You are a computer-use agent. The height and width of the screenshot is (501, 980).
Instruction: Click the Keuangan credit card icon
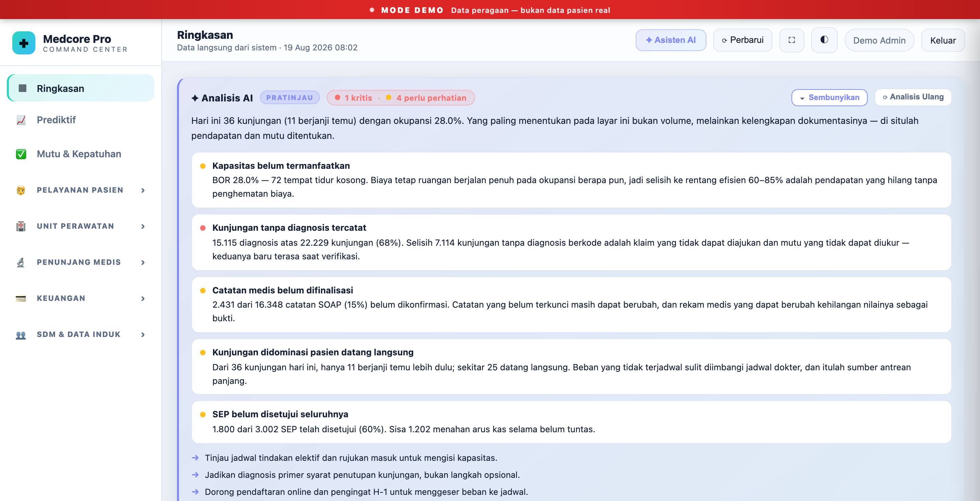click(x=21, y=298)
